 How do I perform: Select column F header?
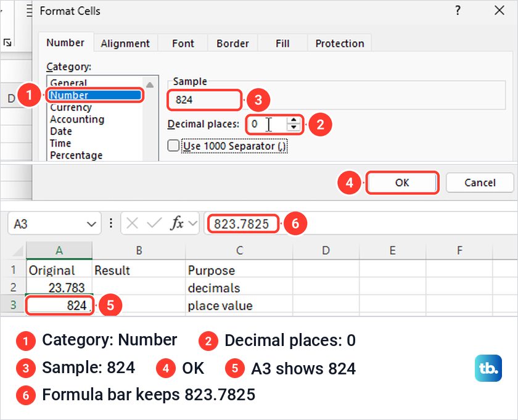[459, 250]
